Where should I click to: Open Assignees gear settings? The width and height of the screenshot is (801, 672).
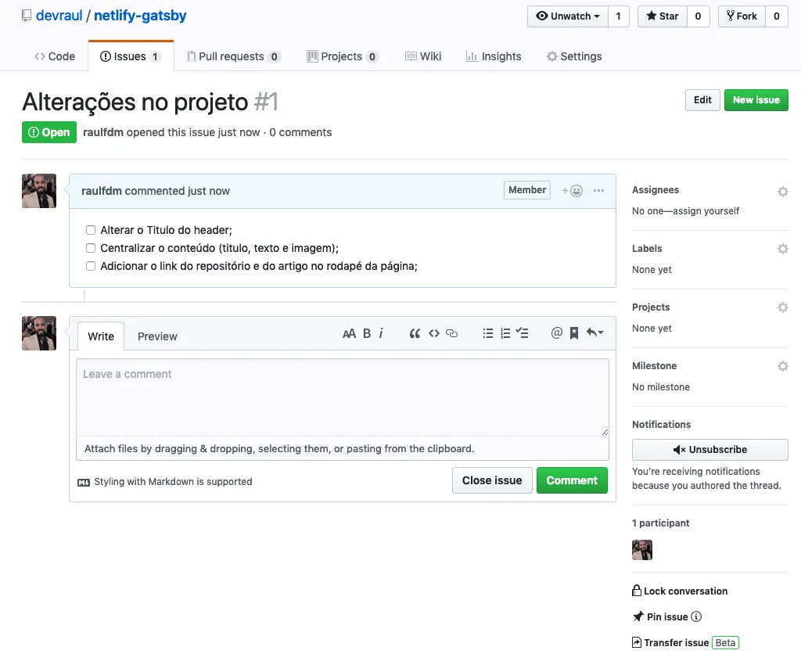pyautogui.click(x=782, y=192)
